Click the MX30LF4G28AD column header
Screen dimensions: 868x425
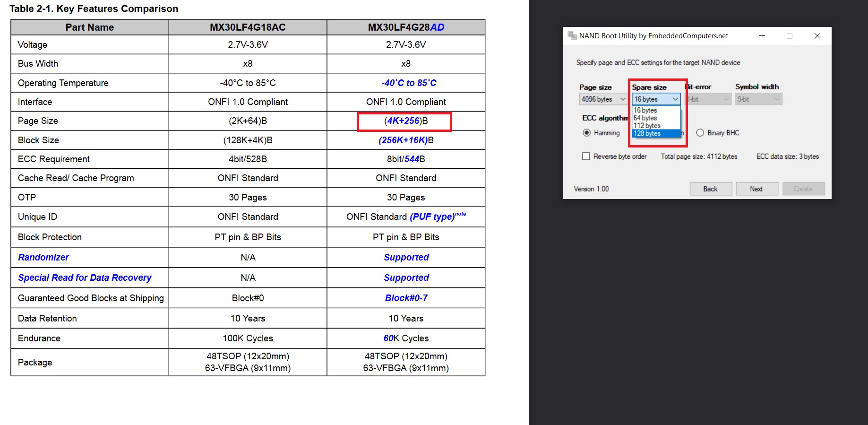406,27
